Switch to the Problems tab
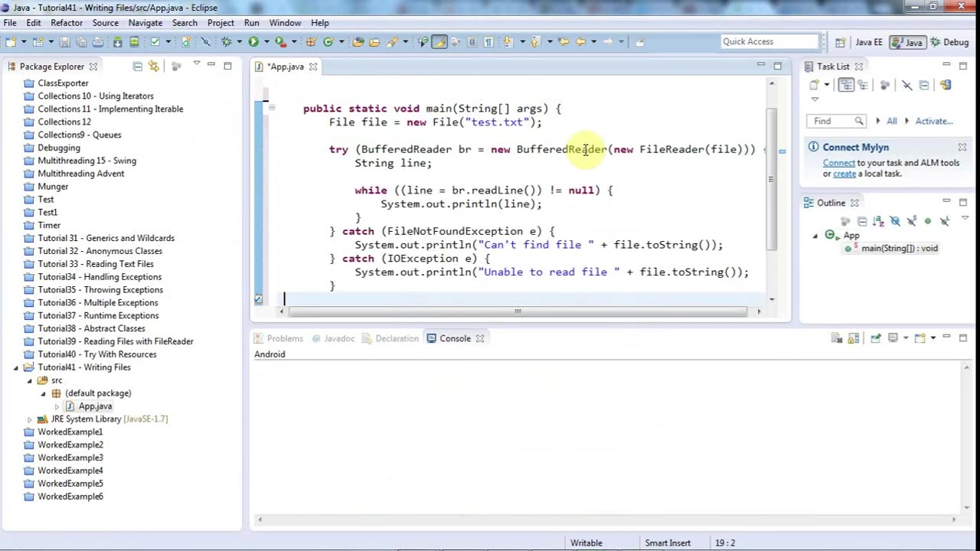 pos(279,338)
